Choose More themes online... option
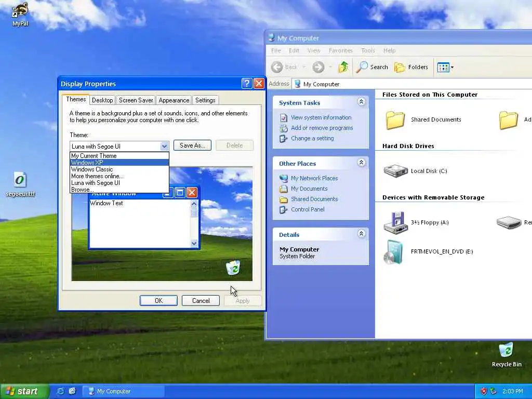This screenshot has height=399, width=532. (119, 176)
